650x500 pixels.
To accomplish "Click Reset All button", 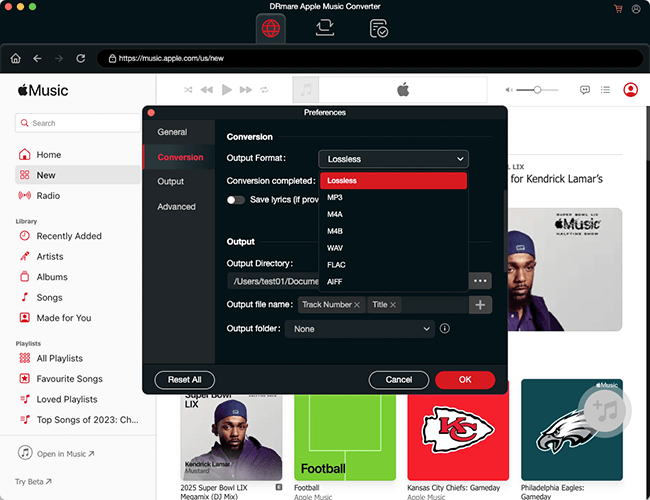I will click(x=184, y=380).
